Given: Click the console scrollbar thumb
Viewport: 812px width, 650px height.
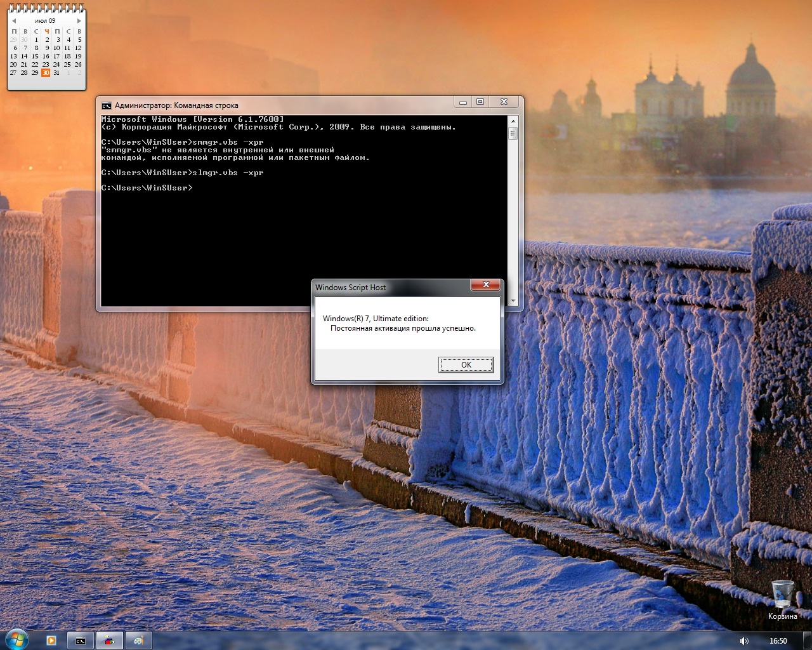Looking at the screenshot, I should 513,133.
